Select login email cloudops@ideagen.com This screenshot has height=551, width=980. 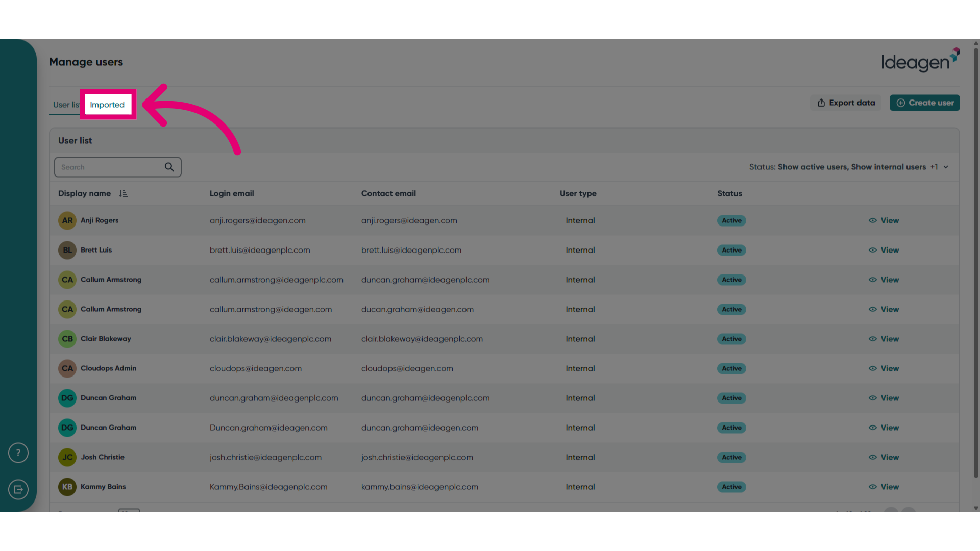coord(255,368)
